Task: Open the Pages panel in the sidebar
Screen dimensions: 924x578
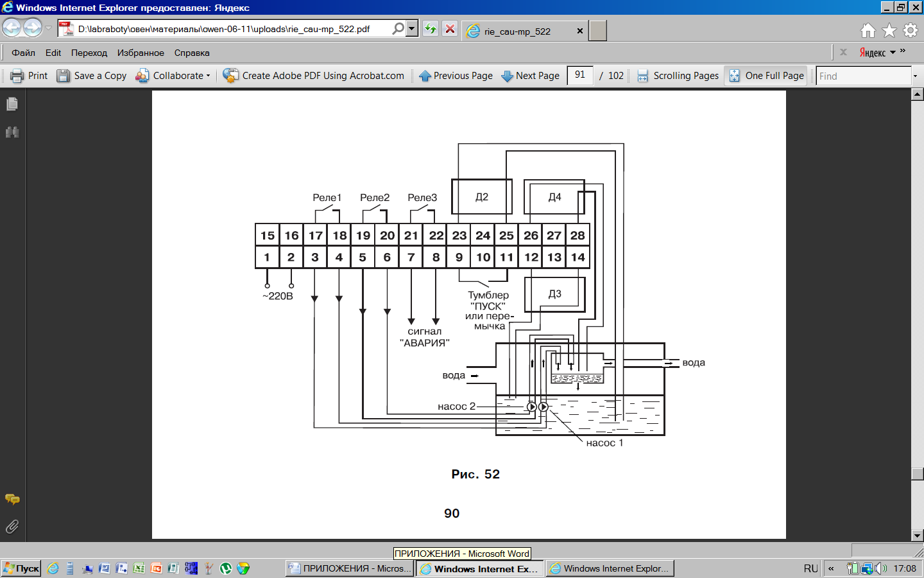Action: 12,104
